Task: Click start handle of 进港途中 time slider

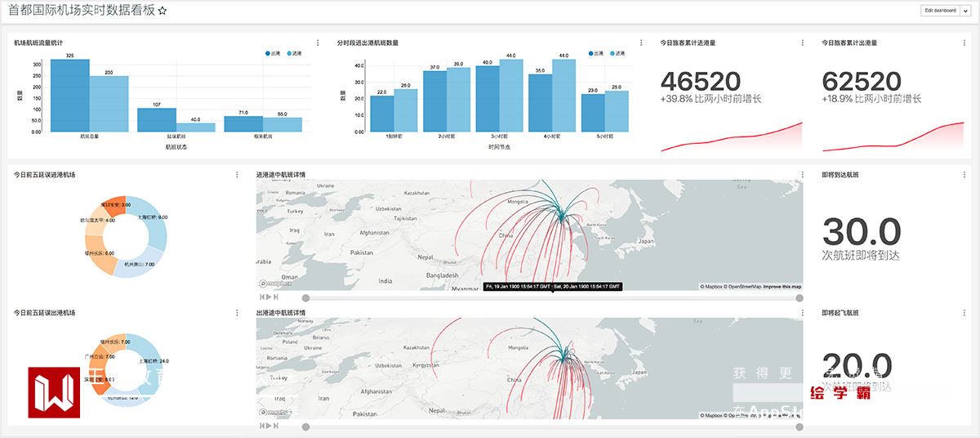Action: [x=305, y=298]
